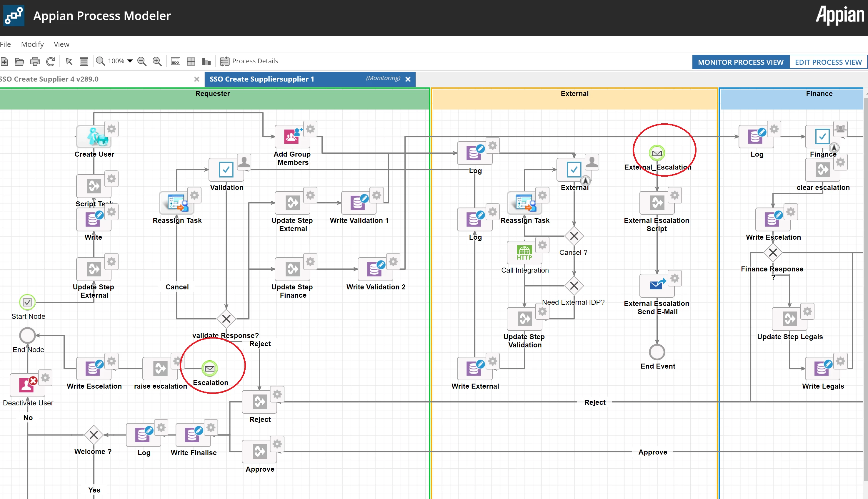Select the Reject script node
The height and width of the screenshot is (499, 868).
point(259,402)
